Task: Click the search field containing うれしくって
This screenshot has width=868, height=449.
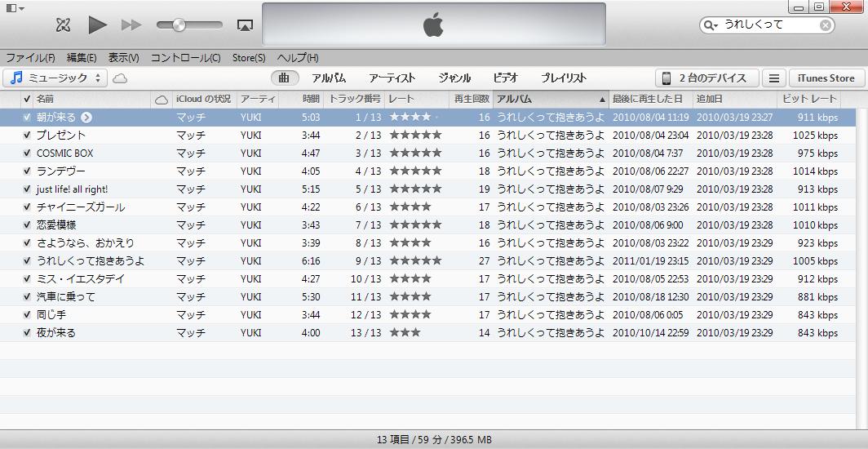Action: click(x=767, y=25)
